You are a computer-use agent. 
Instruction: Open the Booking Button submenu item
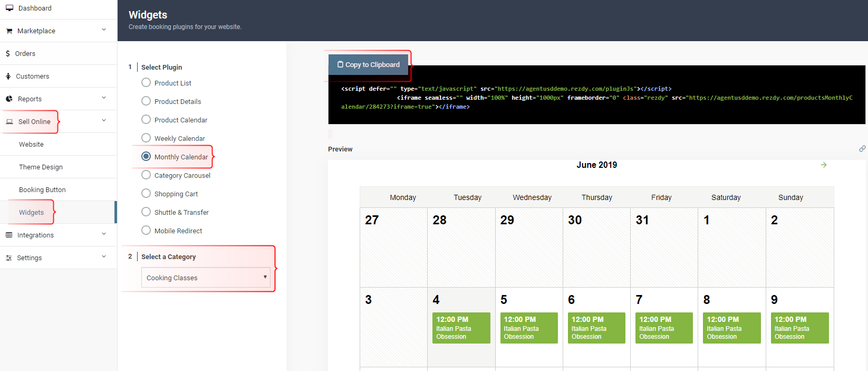tap(59, 189)
